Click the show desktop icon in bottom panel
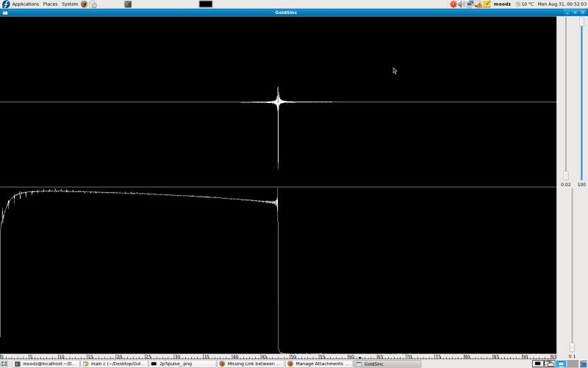Image resolution: width=588 pixels, height=368 pixels. click(6, 364)
